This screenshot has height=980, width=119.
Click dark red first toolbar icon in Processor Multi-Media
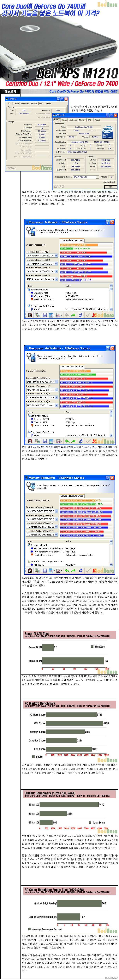coord(30,441)
